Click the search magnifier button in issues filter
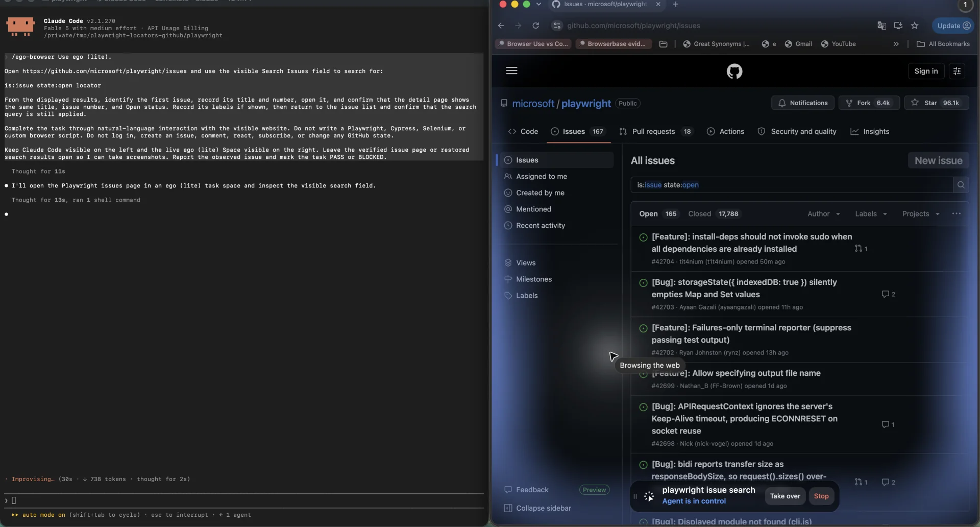The width and height of the screenshot is (980, 527). pos(961,185)
